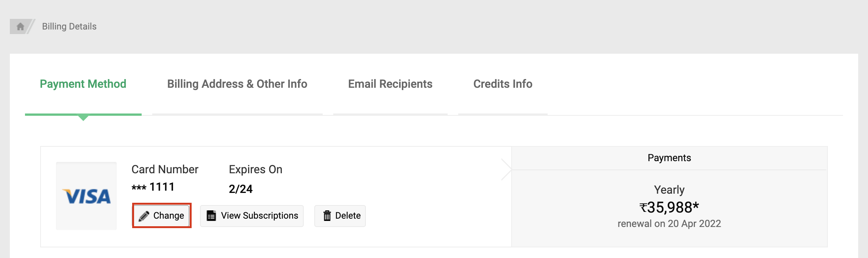This screenshot has height=258, width=868.
Task: Open View Subscriptions
Action: pyautogui.click(x=259, y=216)
